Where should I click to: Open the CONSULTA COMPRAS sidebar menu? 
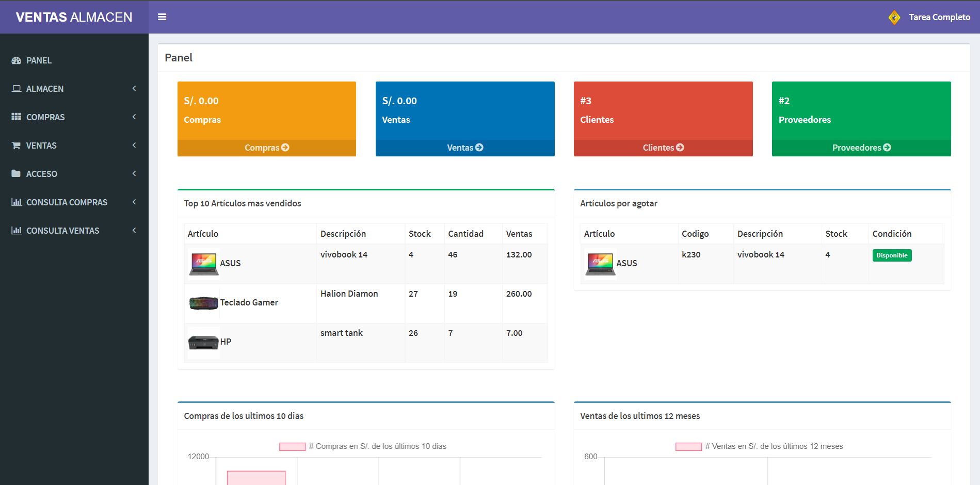74,202
